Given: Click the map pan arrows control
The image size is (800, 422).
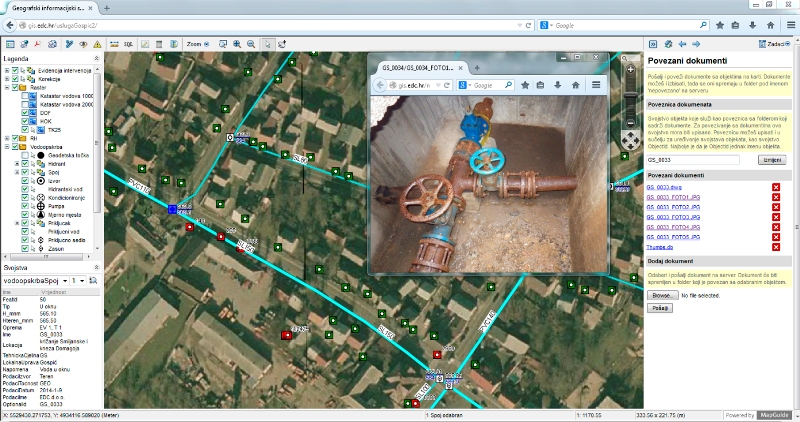Looking at the screenshot, I should (631, 140).
